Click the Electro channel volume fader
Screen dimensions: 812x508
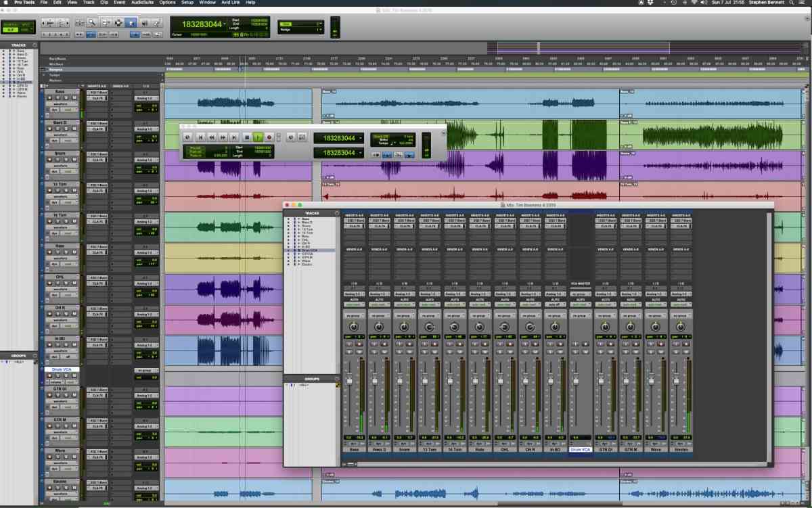point(676,382)
